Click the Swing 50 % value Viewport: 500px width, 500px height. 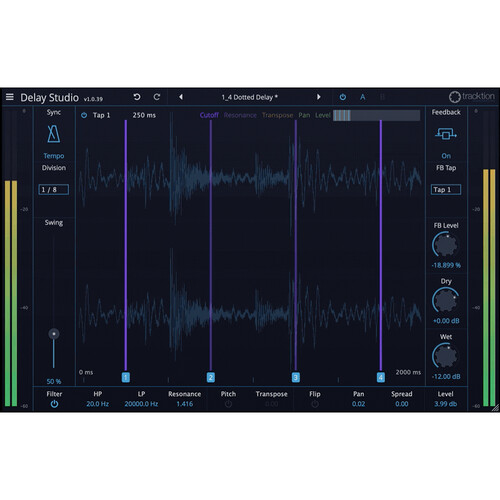54,381
